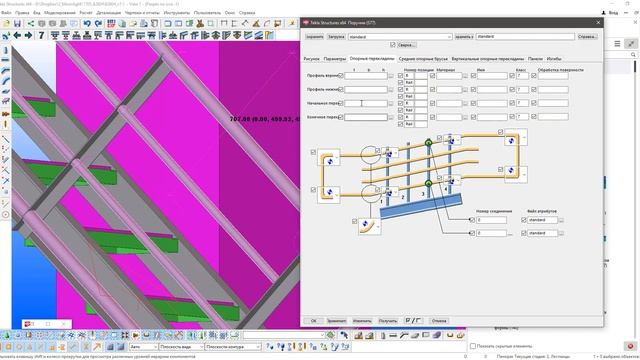
Task: Click the number 7 toolbar icon
Action: click(41, 36)
